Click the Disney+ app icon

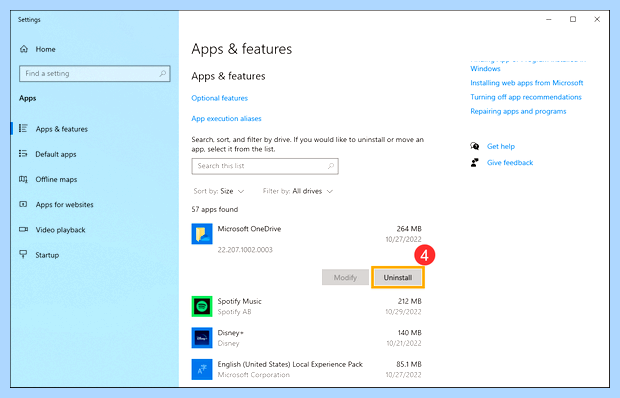(202, 338)
